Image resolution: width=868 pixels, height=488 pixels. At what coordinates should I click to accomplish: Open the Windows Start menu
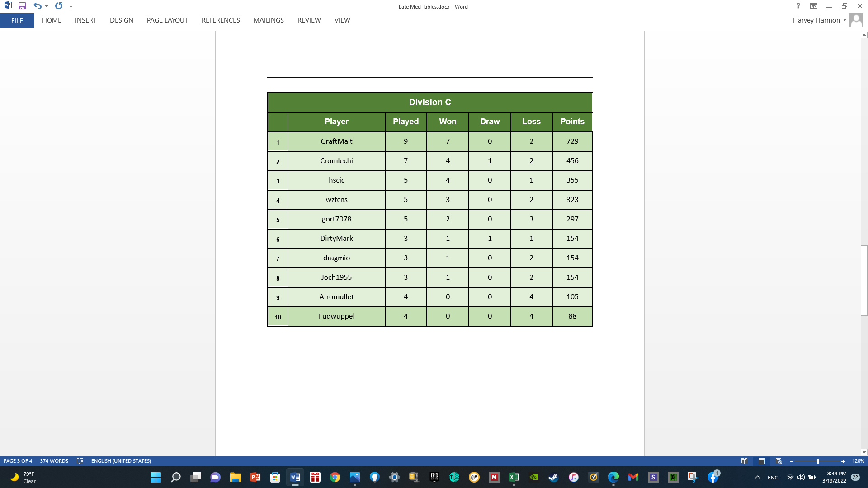[156, 477]
